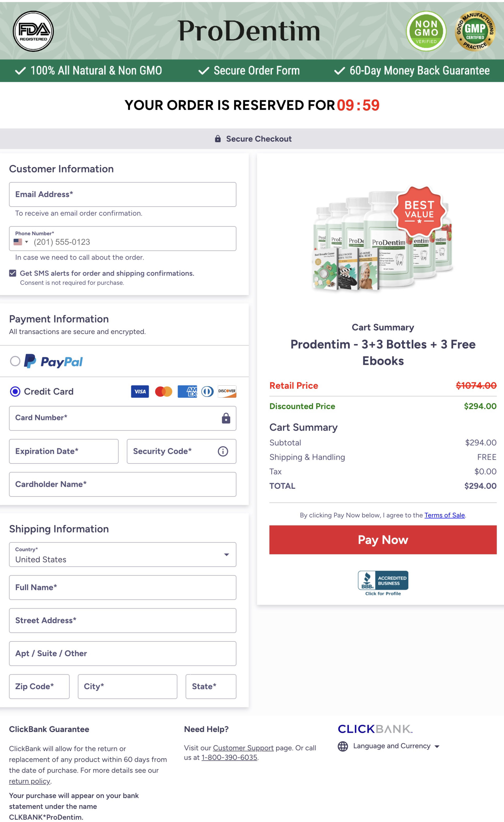Open the Terms of Sale link
Screen dimensions: 504x822
pos(444,515)
